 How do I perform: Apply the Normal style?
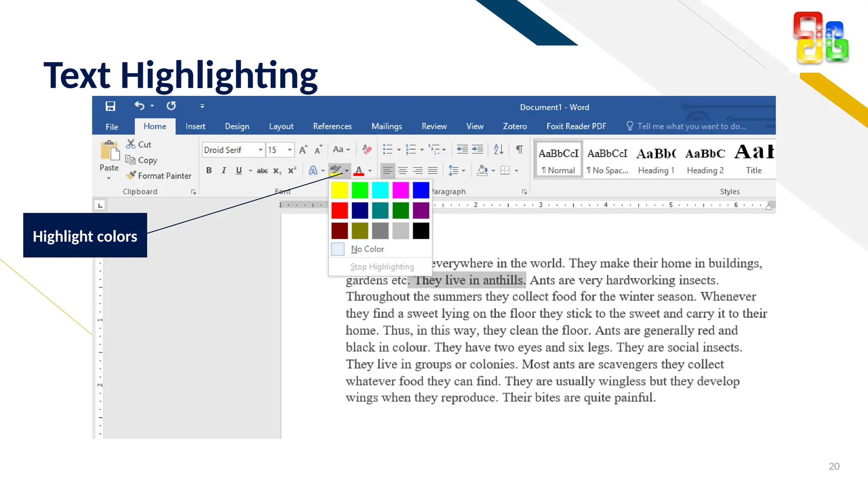click(x=558, y=160)
